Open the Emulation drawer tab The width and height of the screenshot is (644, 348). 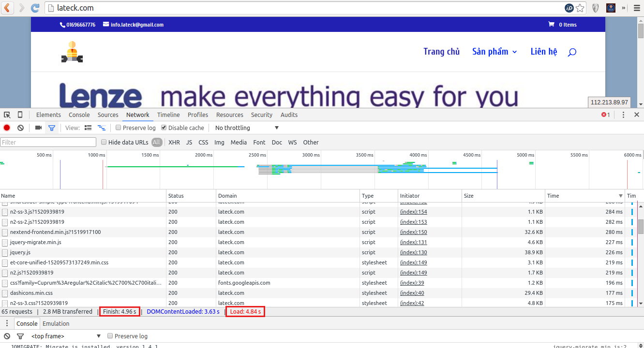pos(56,324)
